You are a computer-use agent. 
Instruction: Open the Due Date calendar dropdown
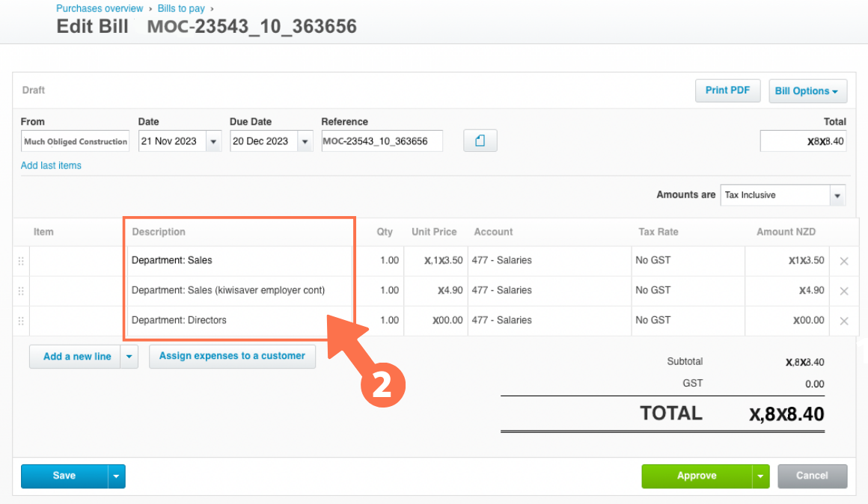[x=305, y=141]
